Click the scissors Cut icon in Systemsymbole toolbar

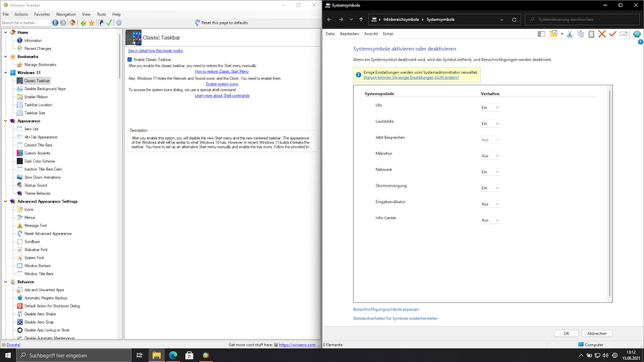569,34
